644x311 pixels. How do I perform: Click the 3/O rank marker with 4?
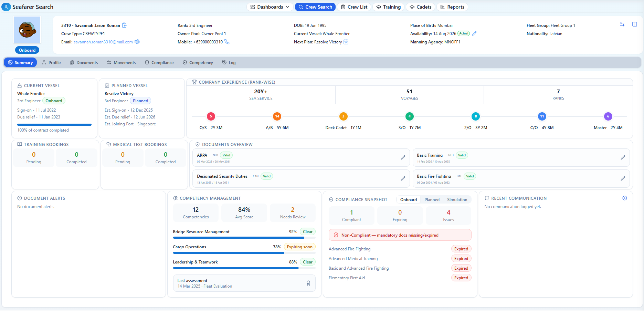pos(410,116)
